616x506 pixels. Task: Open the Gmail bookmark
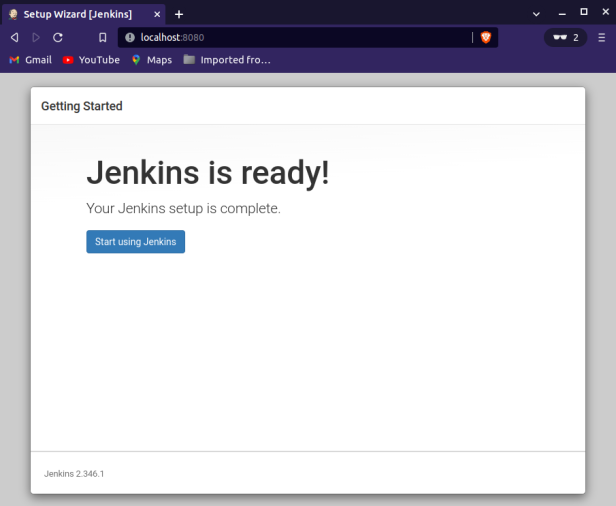31,60
